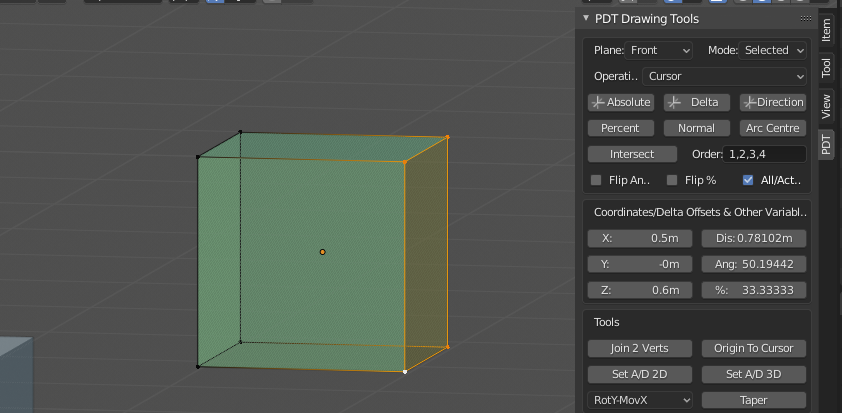The height and width of the screenshot is (413, 842).
Task: Uncheck the All/Active checkbox
Action: tap(748, 181)
